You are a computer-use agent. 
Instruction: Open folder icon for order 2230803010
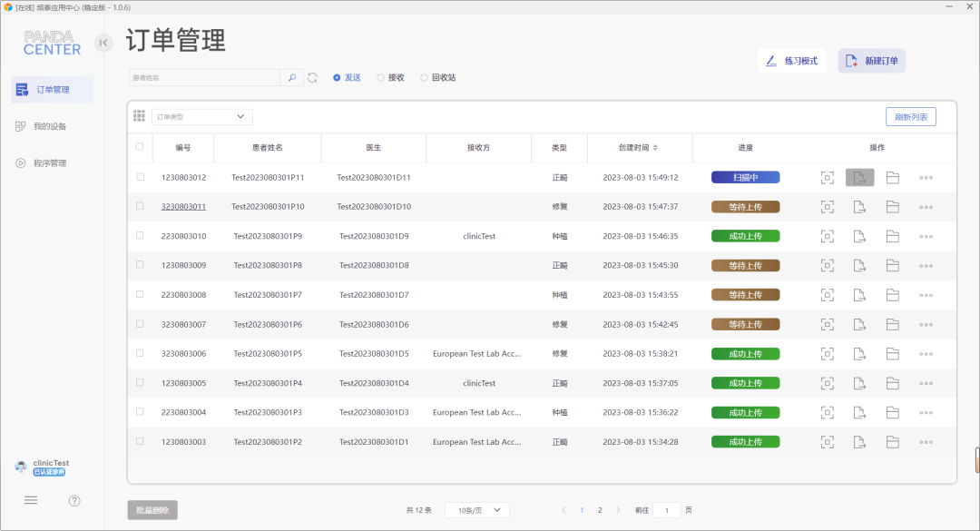(x=893, y=236)
